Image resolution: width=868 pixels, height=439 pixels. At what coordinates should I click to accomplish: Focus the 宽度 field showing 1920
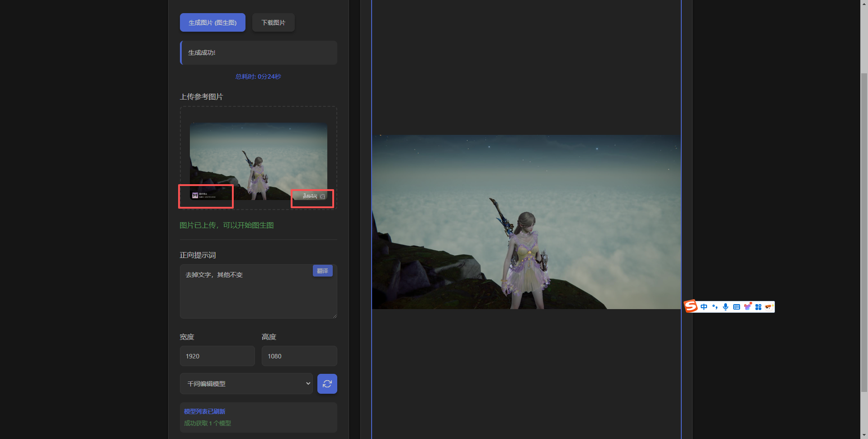(217, 356)
